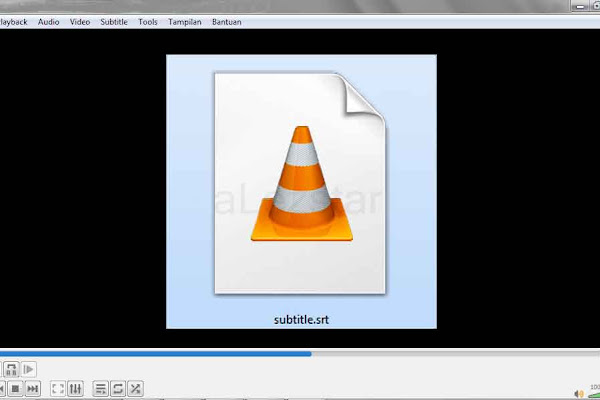Open the Tools menu
600x400 pixels.
tap(148, 22)
